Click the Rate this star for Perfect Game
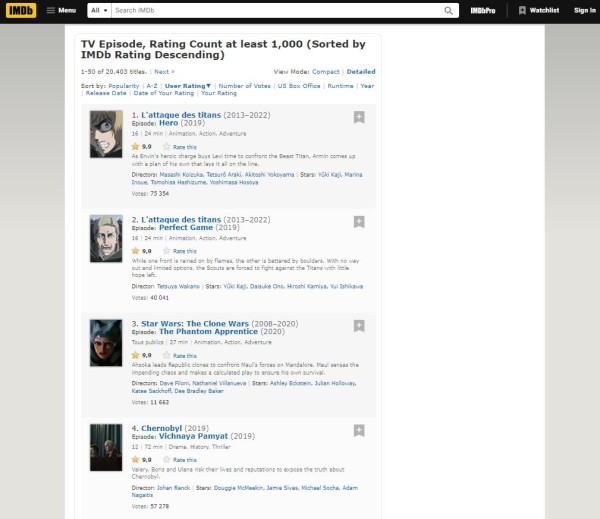The image size is (600, 519). point(166,251)
